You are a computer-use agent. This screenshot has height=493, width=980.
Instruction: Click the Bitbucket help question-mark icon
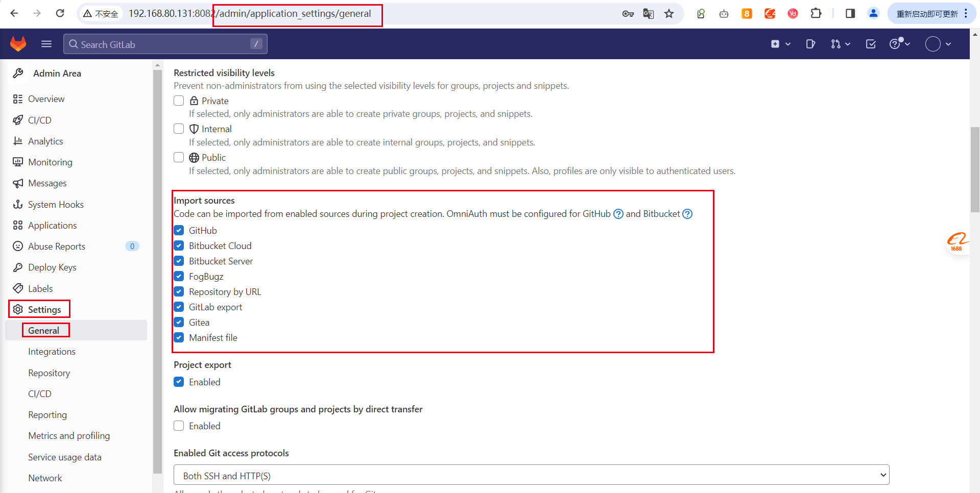click(687, 214)
